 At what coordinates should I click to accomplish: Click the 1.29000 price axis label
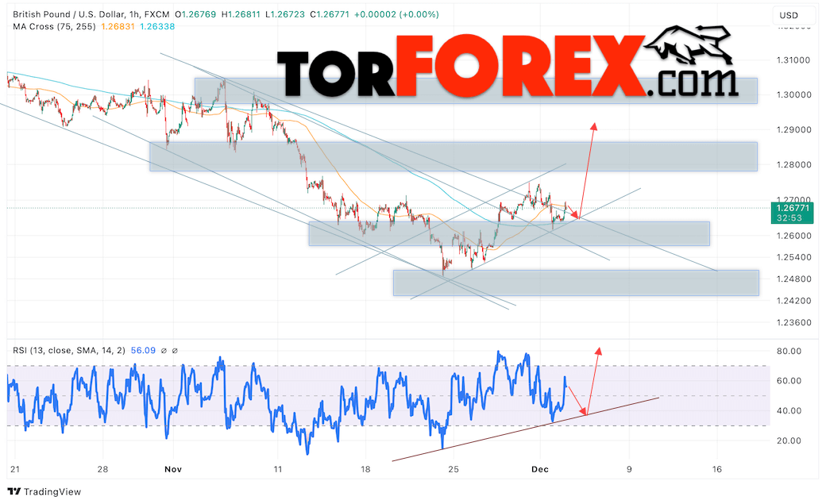coord(793,129)
